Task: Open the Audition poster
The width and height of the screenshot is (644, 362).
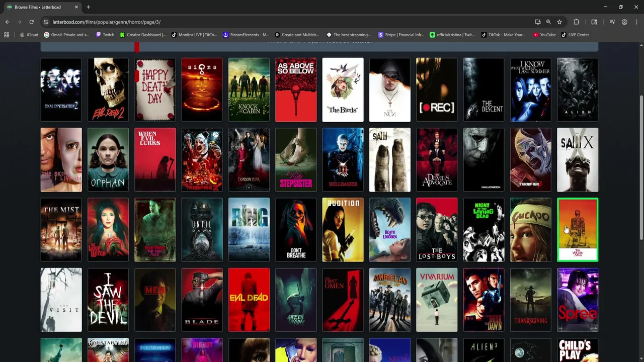Action: coord(343,230)
